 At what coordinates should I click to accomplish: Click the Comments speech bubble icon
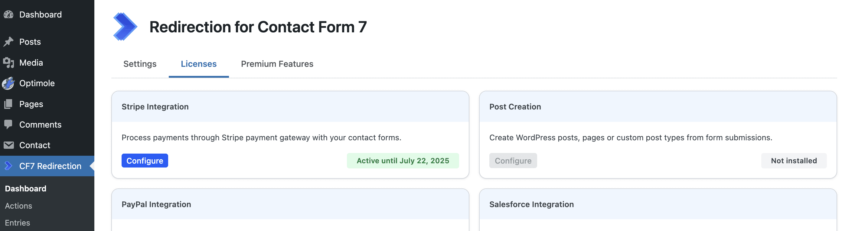pos(8,125)
